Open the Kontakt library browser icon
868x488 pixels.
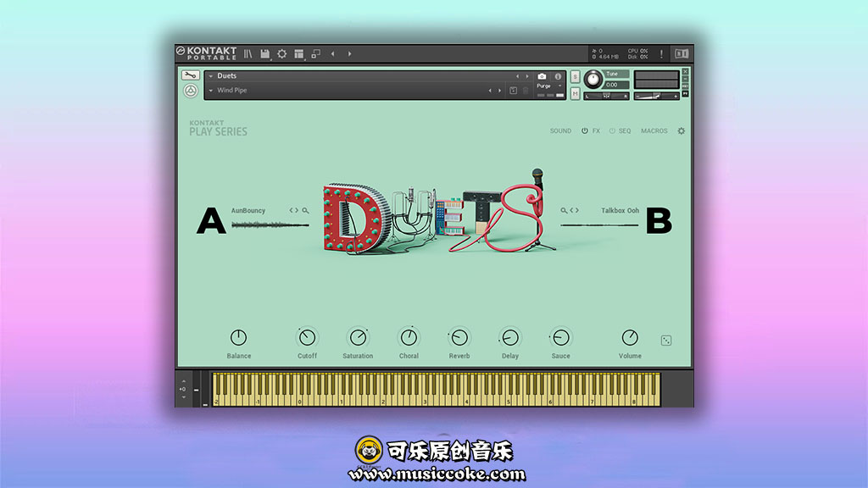248,53
